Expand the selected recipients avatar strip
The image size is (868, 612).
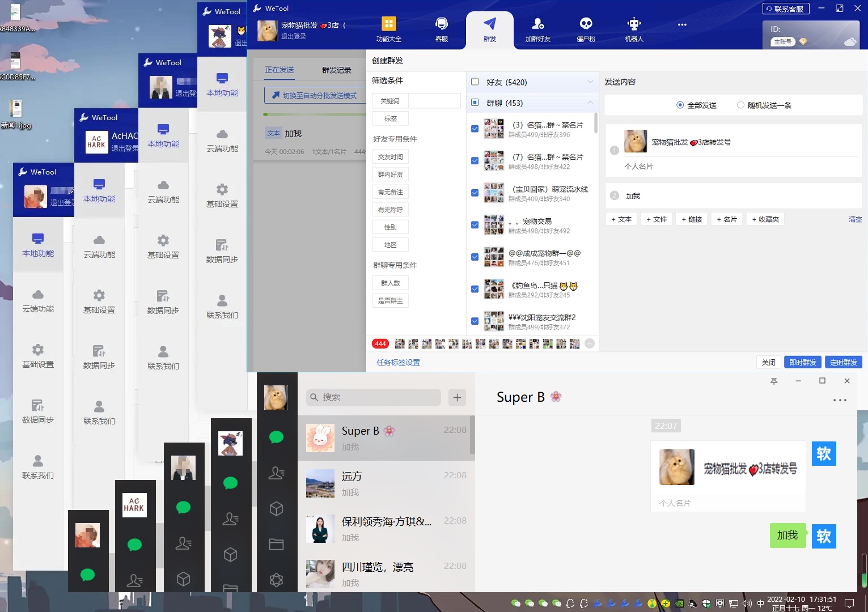pyautogui.click(x=590, y=343)
